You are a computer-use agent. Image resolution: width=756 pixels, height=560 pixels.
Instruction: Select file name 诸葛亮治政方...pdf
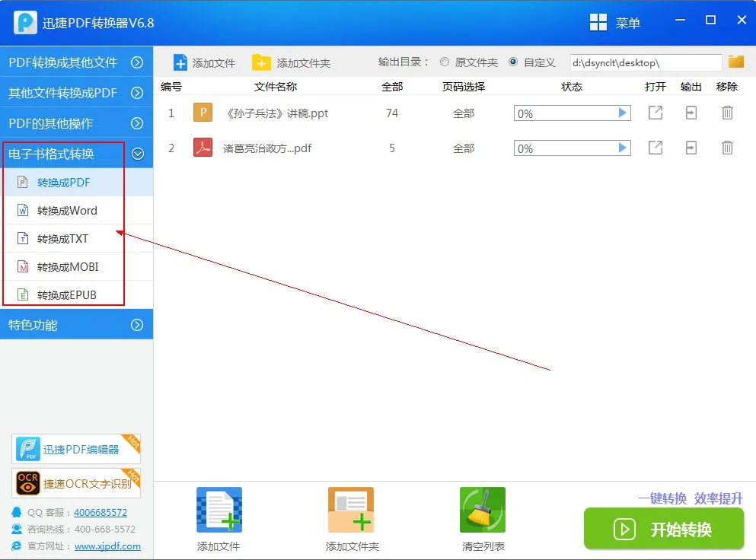point(267,148)
